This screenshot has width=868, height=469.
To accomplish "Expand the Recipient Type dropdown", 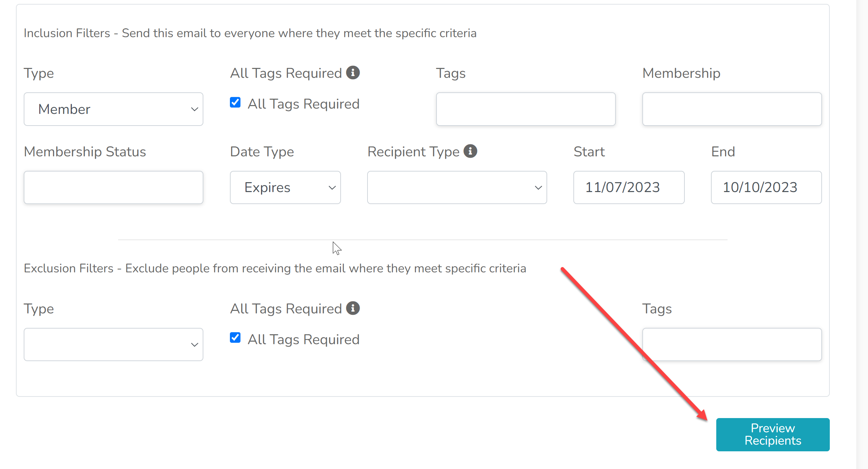I will click(x=457, y=187).
